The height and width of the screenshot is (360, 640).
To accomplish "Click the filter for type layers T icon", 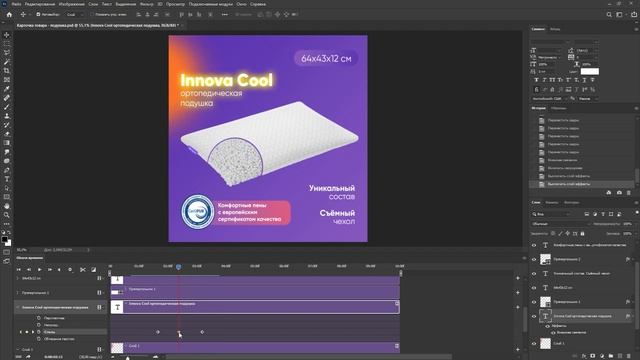I will coord(603,214).
